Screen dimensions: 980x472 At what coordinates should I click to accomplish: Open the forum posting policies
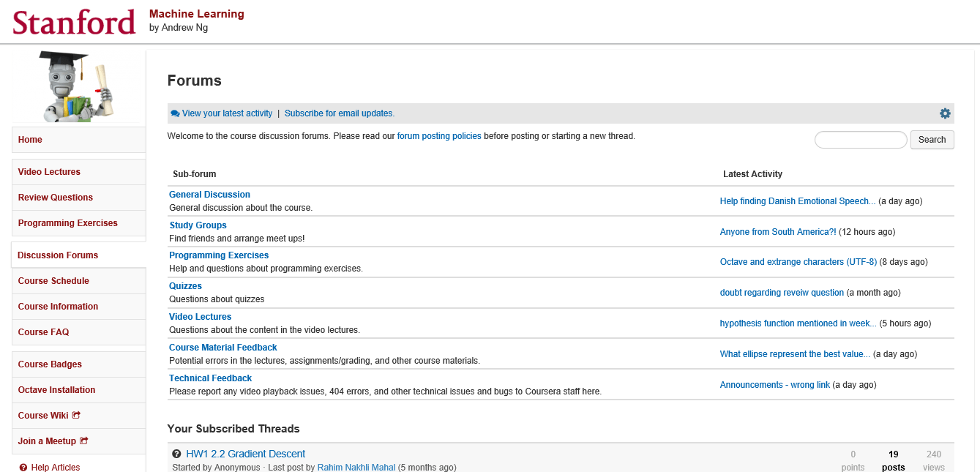click(439, 135)
